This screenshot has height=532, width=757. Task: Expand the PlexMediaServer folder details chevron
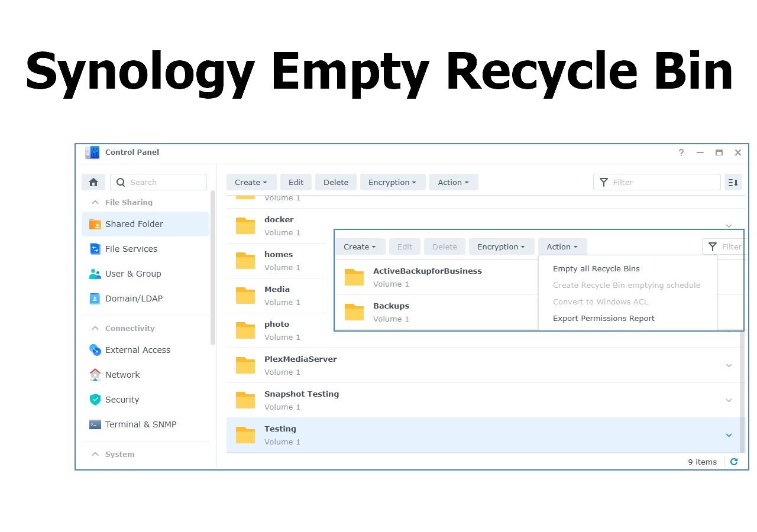(729, 365)
